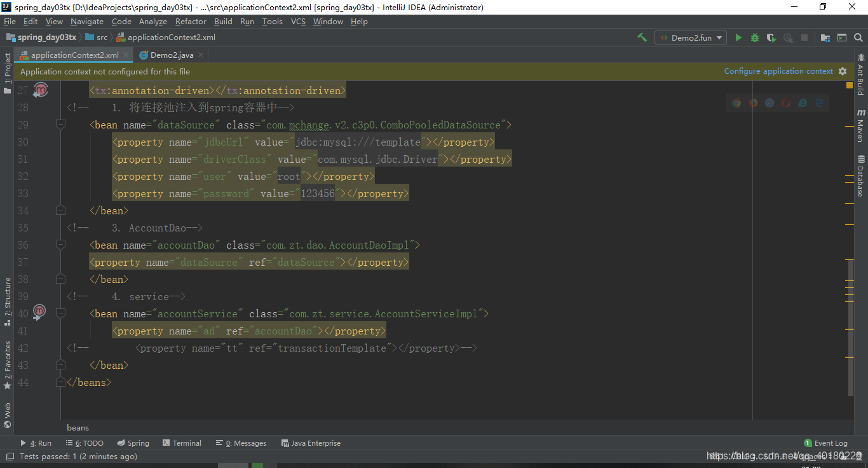The width and height of the screenshot is (868, 468).
Task: Close the Demo2.java tab
Action: click(x=201, y=55)
